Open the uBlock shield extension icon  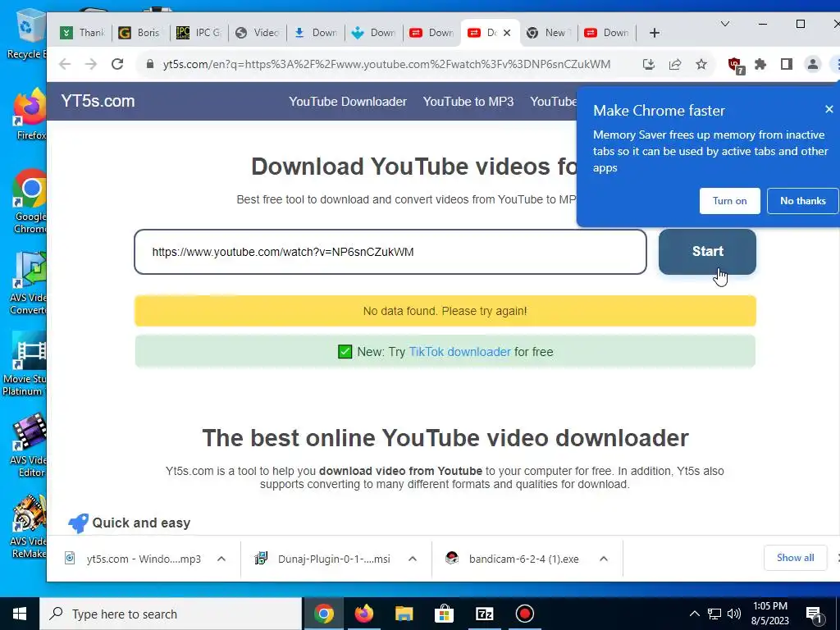click(x=736, y=66)
